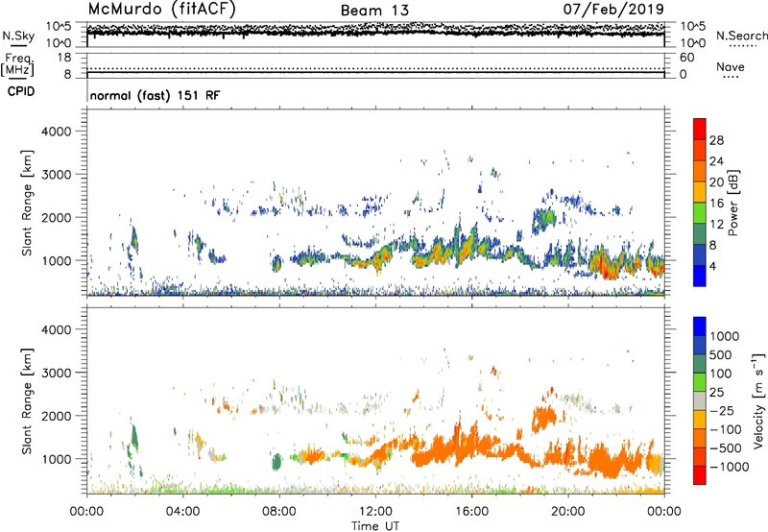Select 'Slant Range [km]' label of velocity panel
The image size is (768, 532).
click(x=27, y=401)
